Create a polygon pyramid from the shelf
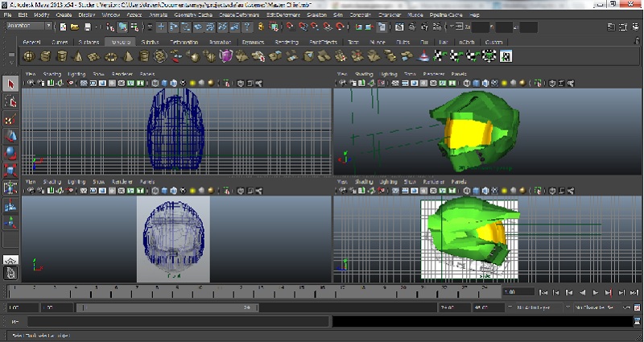The width and height of the screenshot is (644, 342). click(128, 56)
